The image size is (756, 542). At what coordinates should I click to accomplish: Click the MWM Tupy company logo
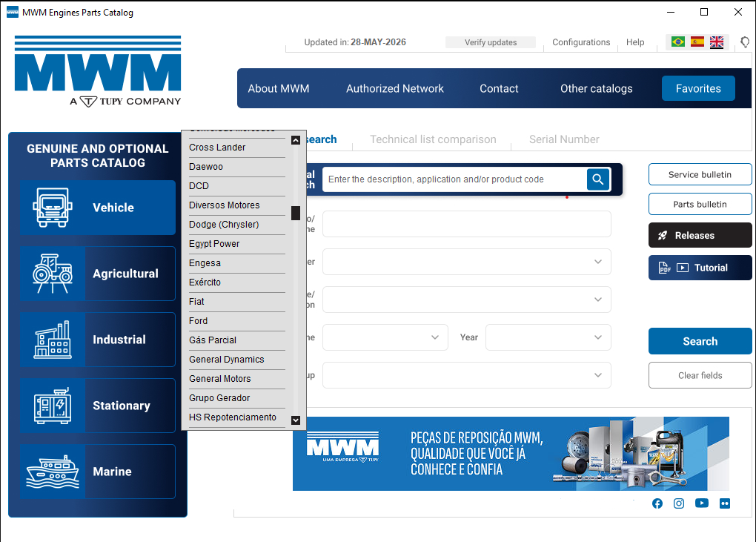(x=98, y=71)
